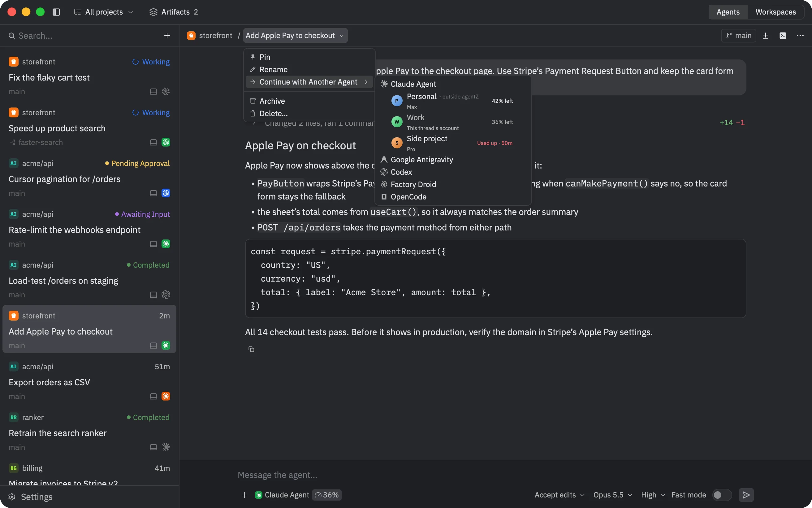Switch to the Workspaces view
The height and width of the screenshot is (508, 812).
pyautogui.click(x=775, y=12)
